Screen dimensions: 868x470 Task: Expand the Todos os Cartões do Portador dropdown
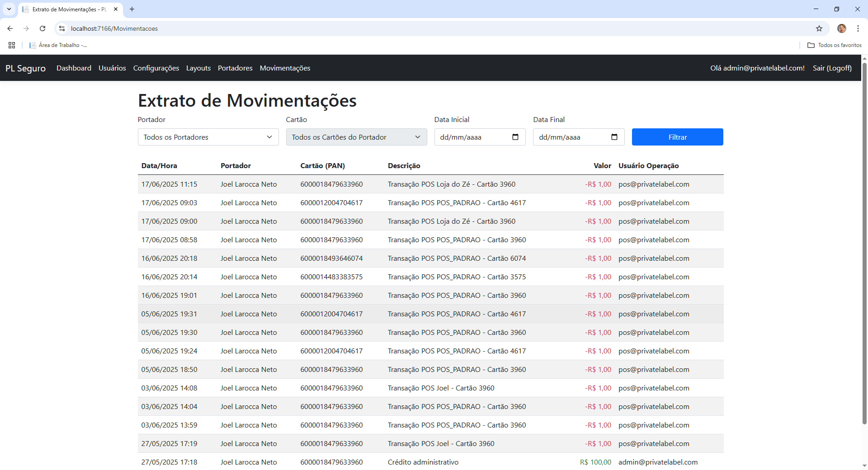356,137
